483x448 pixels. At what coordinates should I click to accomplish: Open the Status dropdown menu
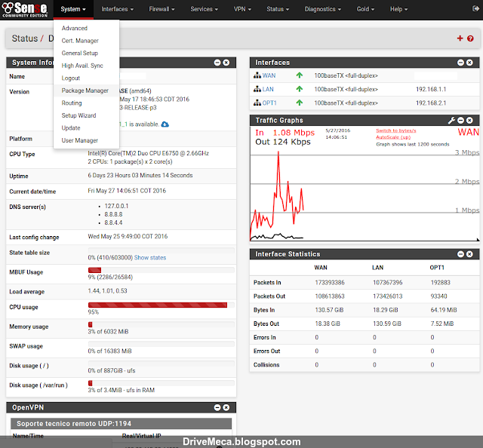click(278, 9)
